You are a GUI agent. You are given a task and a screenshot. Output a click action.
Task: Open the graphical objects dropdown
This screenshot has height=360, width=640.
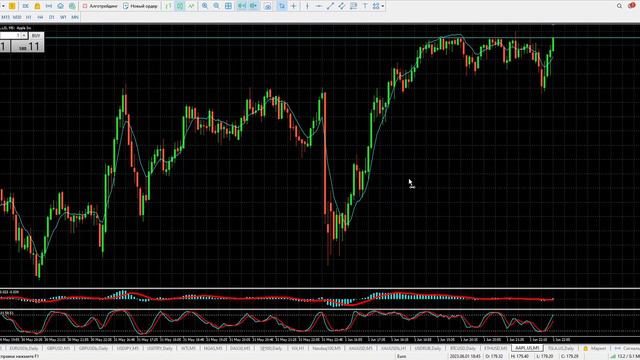pyautogui.click(x=378, y=6)
